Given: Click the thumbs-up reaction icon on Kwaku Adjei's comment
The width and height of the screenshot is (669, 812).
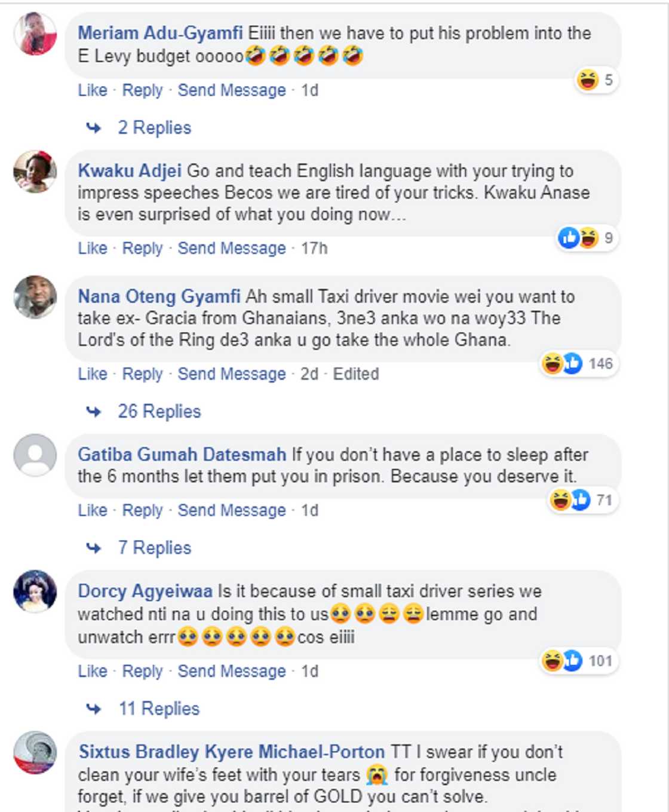Looking at the screenshot, I should click(568, 238).
